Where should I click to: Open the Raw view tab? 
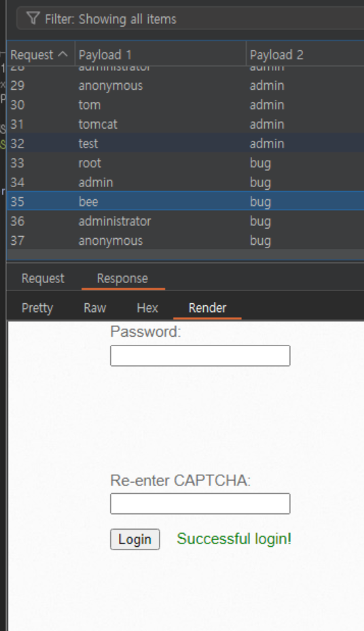pyautogui.click(x=95, y=308)
